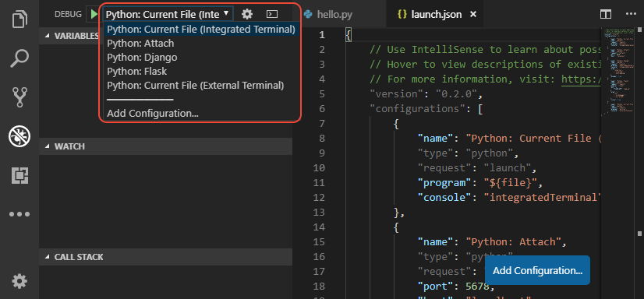Click the Manage gear icon in activity bar
The height and width of the screenshot is (299, 644).
tap(19, 281)
